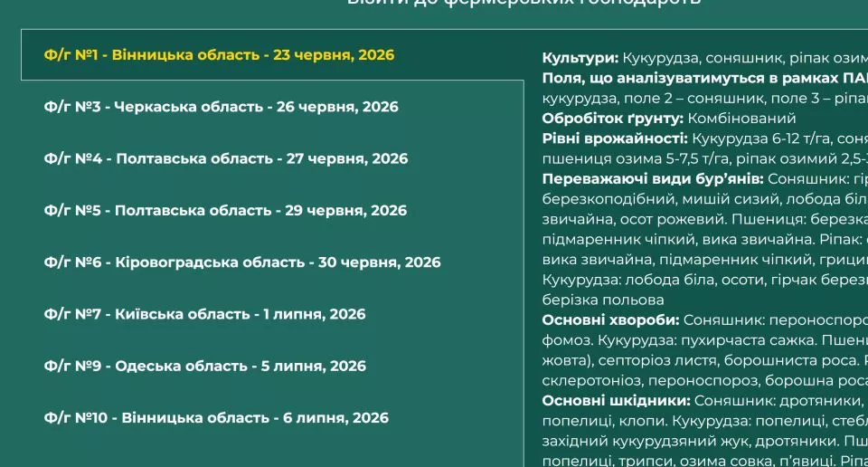Click the 'Обробіток ґрунту:' label
The height and width of the screenshot is (467, 868).
613,119
